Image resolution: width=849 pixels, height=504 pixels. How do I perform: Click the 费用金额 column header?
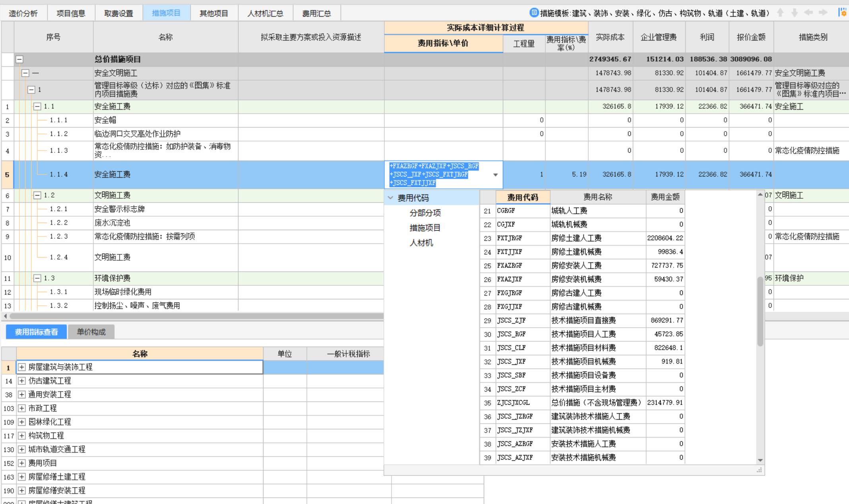click(665, 197)
